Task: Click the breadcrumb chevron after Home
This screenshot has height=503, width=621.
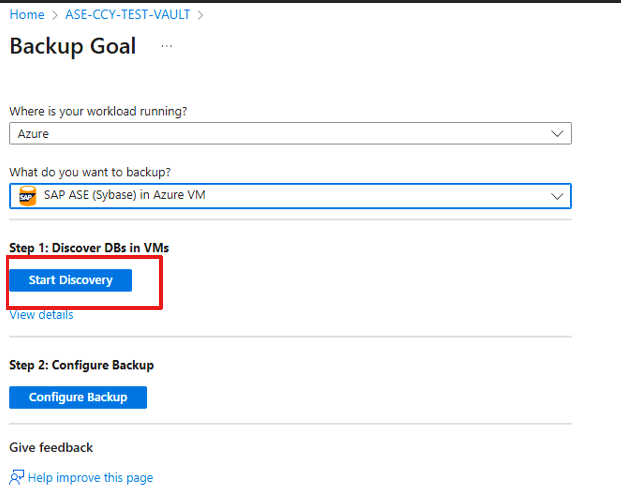Action: pyautogui.click(x=55, y=15)
